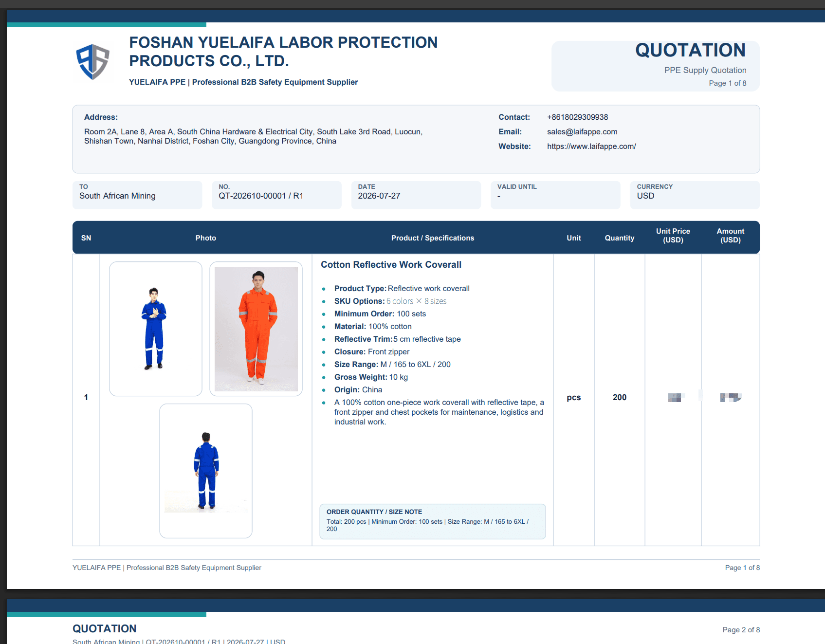Select quotation number QT-202610-00001 / R1

pyautogui.click(x=261, y=196)
